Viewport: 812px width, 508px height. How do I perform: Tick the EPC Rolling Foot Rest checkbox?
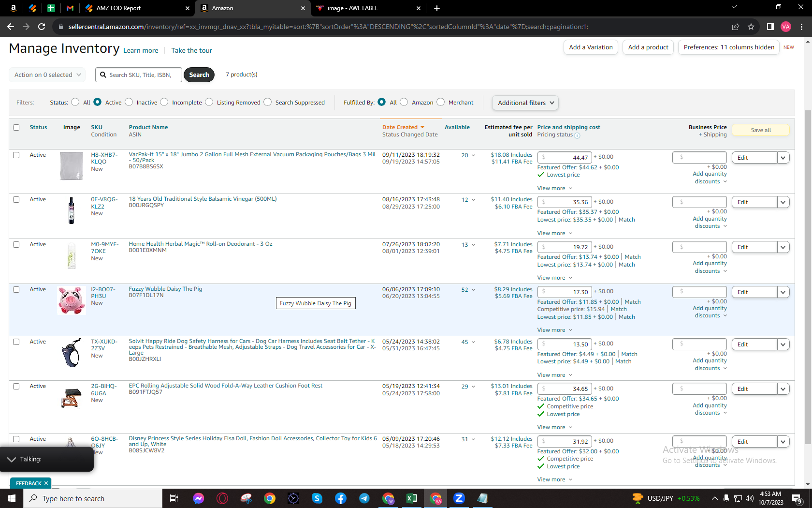(16, 387)
